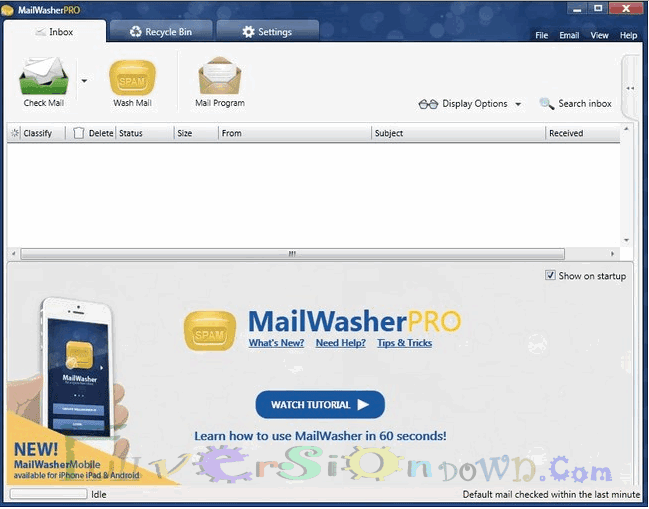Viewport: 649px width, 509px height.
Task: Click the yellow Wash Mail SPAM icon
Action: tap(132, 78)
